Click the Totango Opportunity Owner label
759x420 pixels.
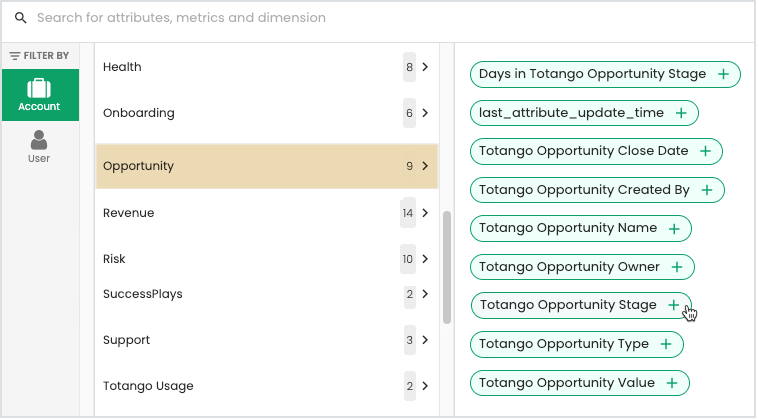[569, 267]
